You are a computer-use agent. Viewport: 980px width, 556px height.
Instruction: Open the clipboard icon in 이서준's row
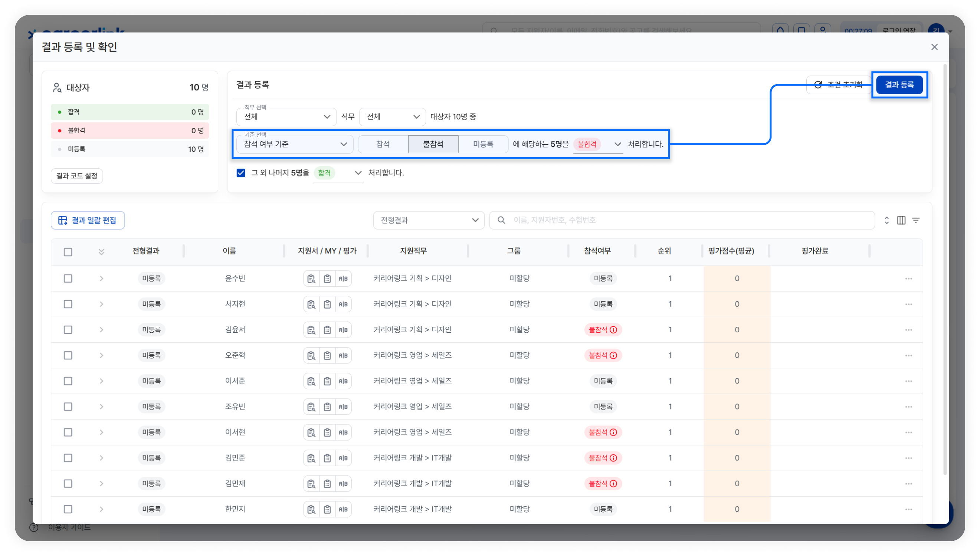(327, 381)
